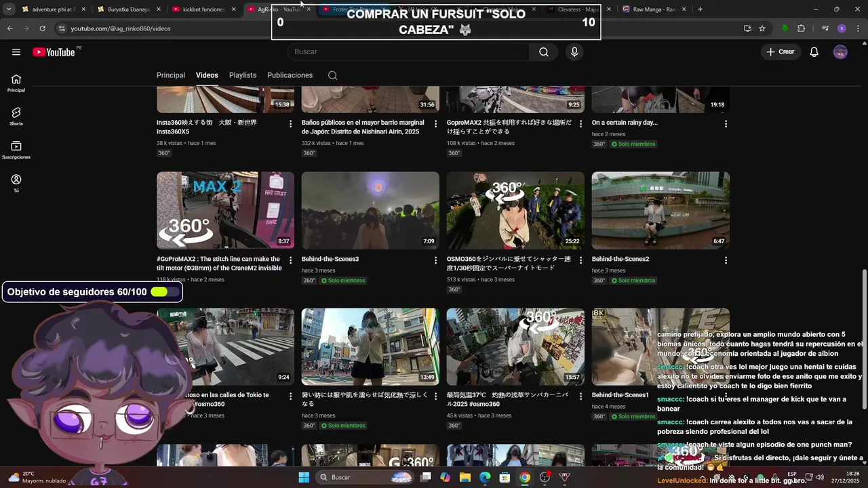Switch to the 'adventure phi' browser tab
The image size is (868, 488).
coord(53,9)
